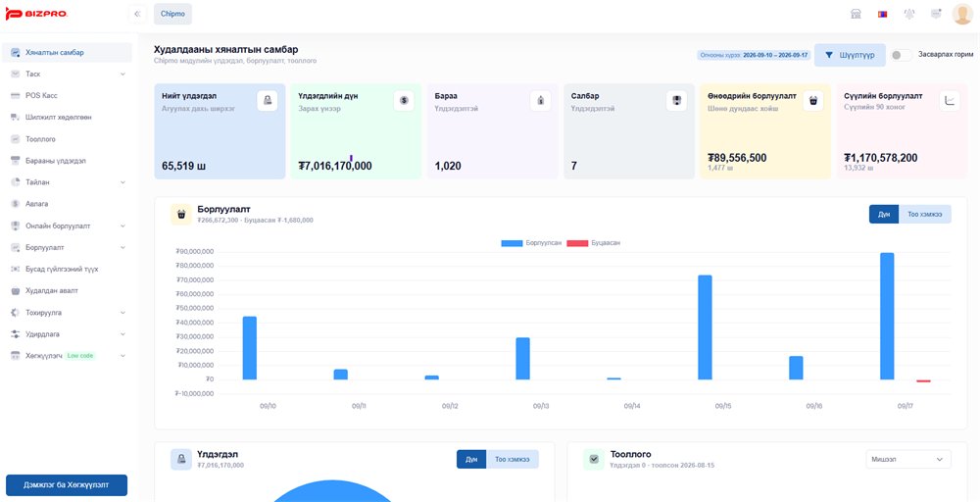980x502 pixels.
Task: Open the Мишээл dropdown in Тооллого panel
Action: coord(908,459)
